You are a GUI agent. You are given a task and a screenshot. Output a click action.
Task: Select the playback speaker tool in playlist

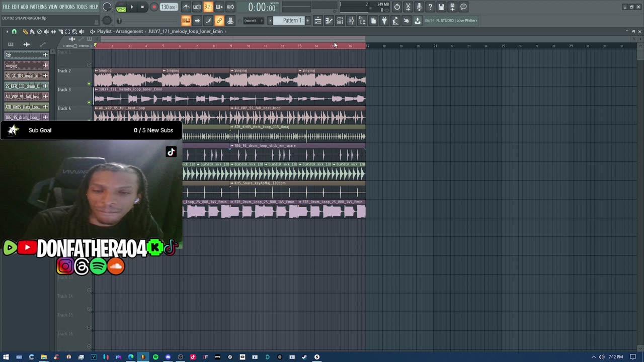[x=82, y=32]
